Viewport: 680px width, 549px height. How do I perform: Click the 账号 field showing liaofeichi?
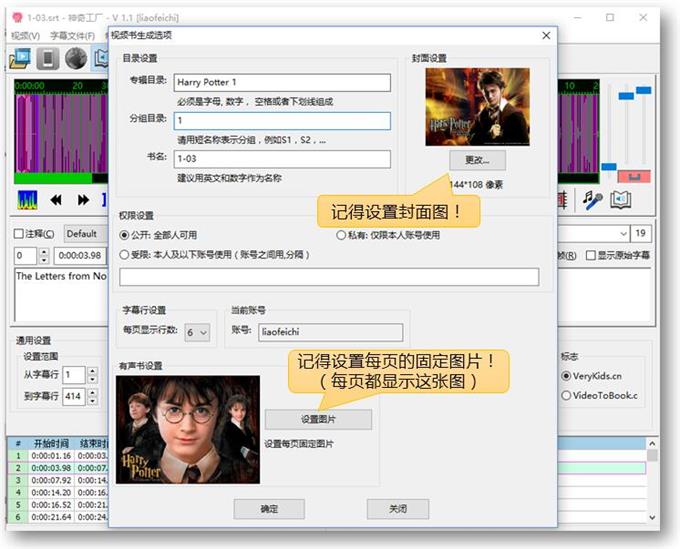[x=330, y=332]
